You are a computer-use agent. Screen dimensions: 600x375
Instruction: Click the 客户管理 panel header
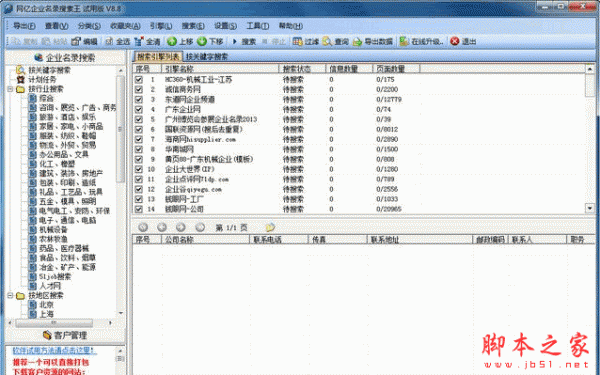point(65,335)
